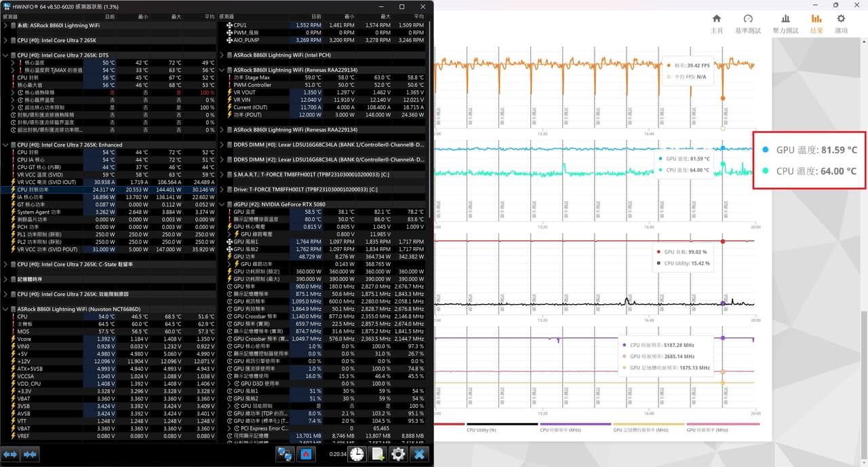Click the lightning icon beside System Agent 功率
The image size is (868, 467).
(13, 212)
